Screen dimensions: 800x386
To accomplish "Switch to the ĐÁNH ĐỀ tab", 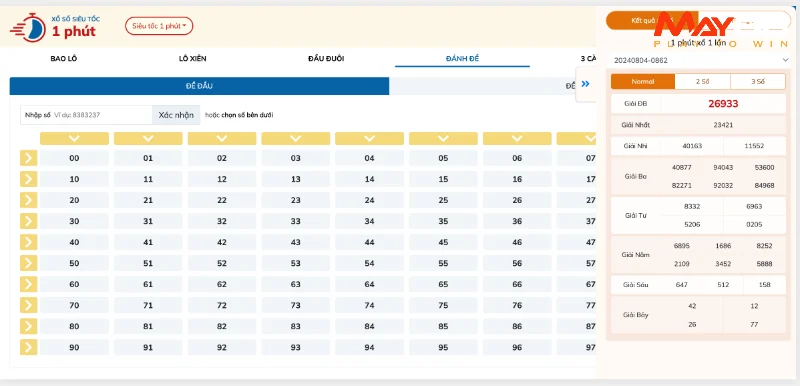I will click(x=462, y=59).
